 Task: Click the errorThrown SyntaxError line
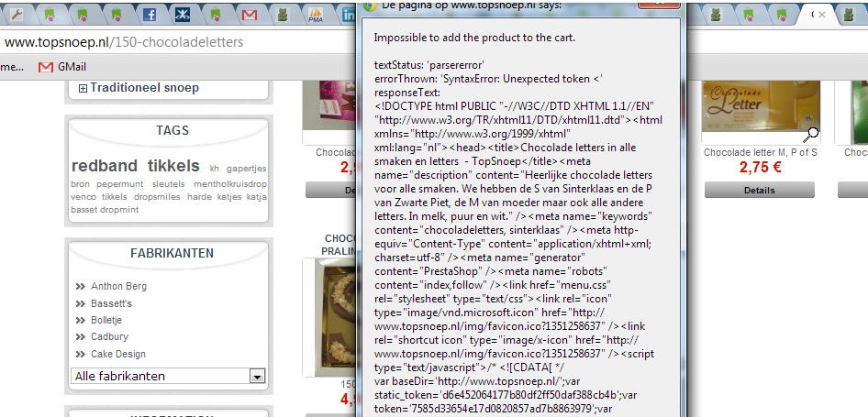[488, 79]
